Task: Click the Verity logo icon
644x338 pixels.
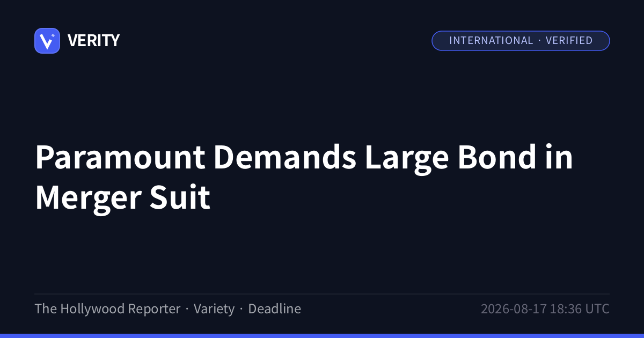Action: 47,41
